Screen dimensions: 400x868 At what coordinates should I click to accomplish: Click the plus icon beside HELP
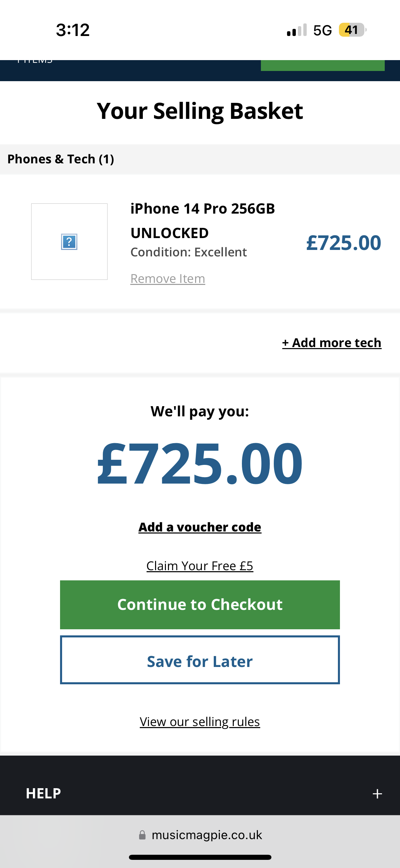click(x=377, y=794)
